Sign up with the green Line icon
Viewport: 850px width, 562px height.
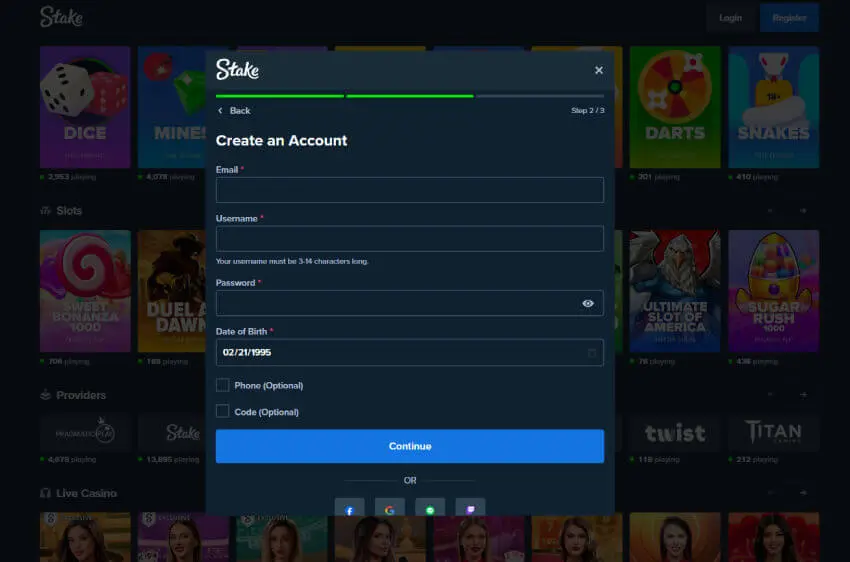[x=430, y=508]
